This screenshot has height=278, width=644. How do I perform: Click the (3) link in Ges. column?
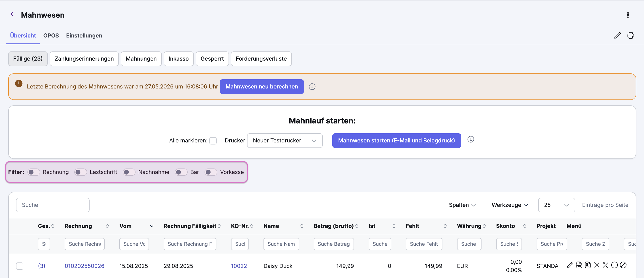[42, 266]
